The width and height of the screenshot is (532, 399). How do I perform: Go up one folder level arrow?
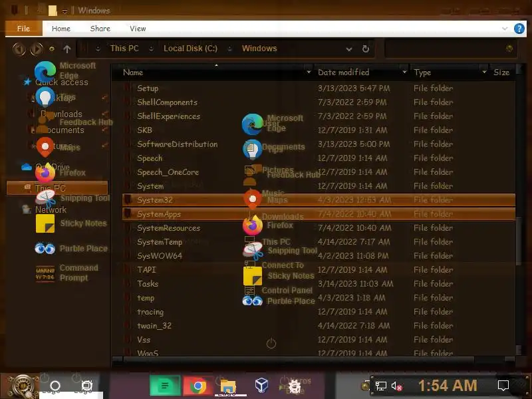point(67,49)
